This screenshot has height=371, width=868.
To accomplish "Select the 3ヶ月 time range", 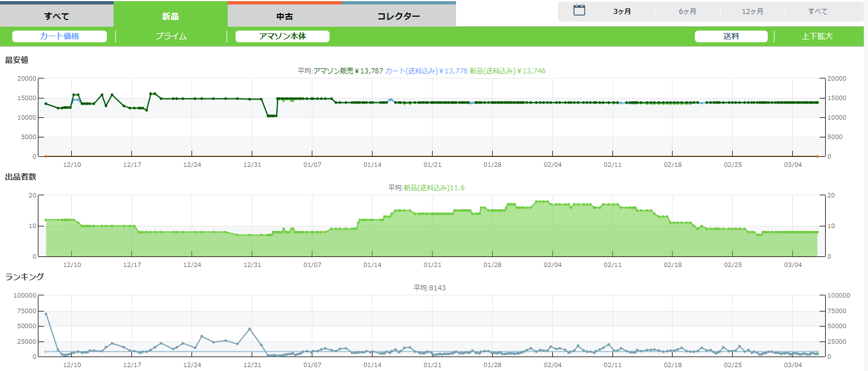I will (x=622, y=12).
